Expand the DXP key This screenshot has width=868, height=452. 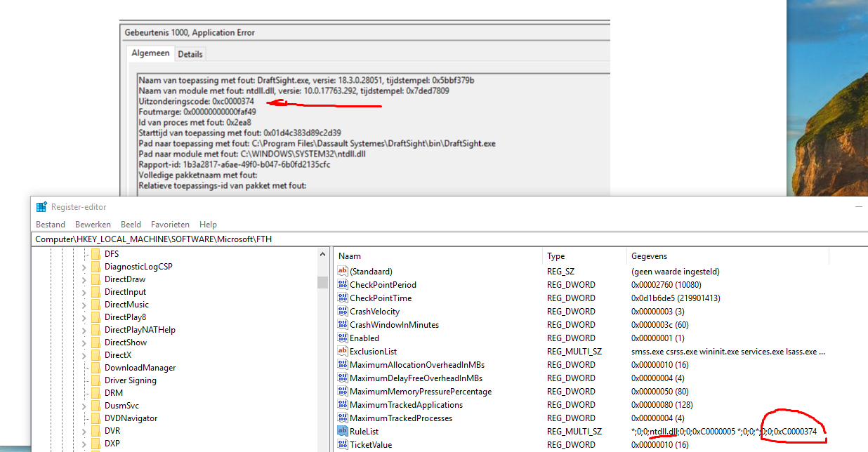84,444
